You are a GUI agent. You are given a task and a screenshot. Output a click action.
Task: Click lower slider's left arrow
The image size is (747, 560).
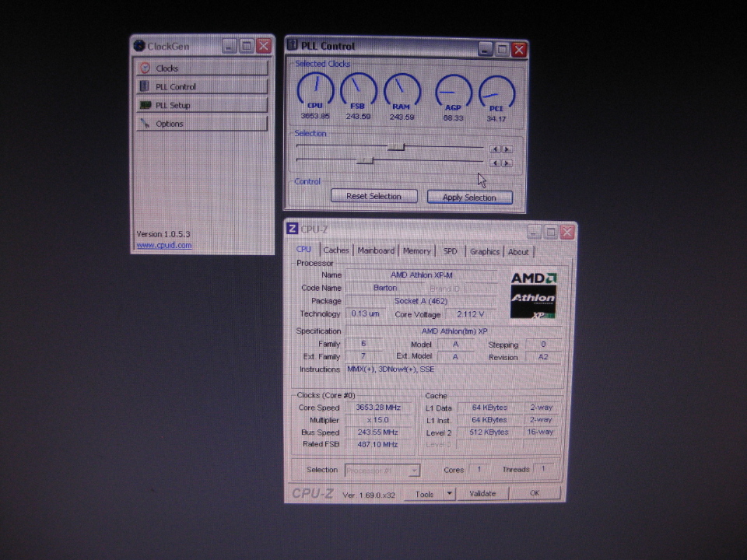[495, 163]
